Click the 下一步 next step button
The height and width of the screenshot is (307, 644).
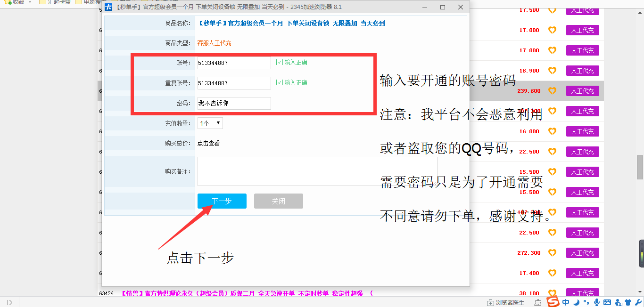(222, 201)
